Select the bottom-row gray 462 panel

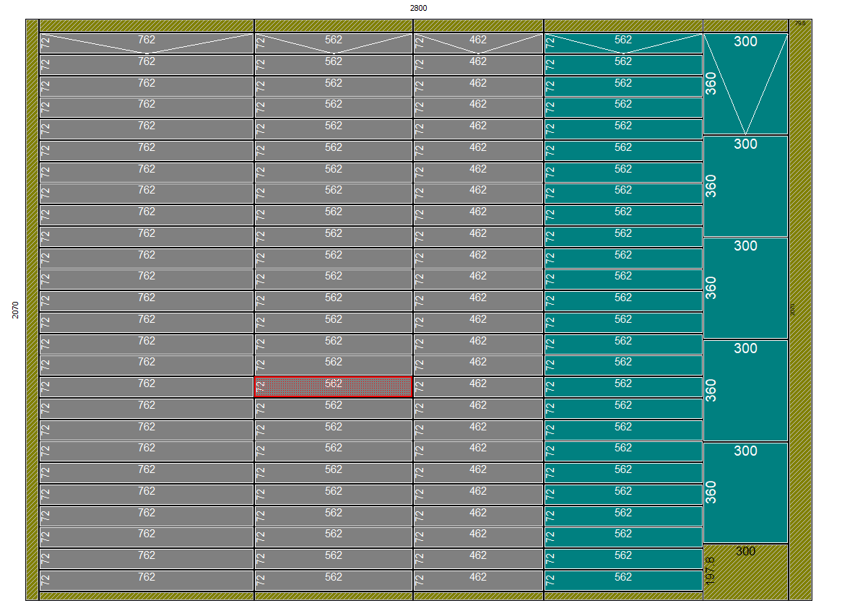[477, 581]
